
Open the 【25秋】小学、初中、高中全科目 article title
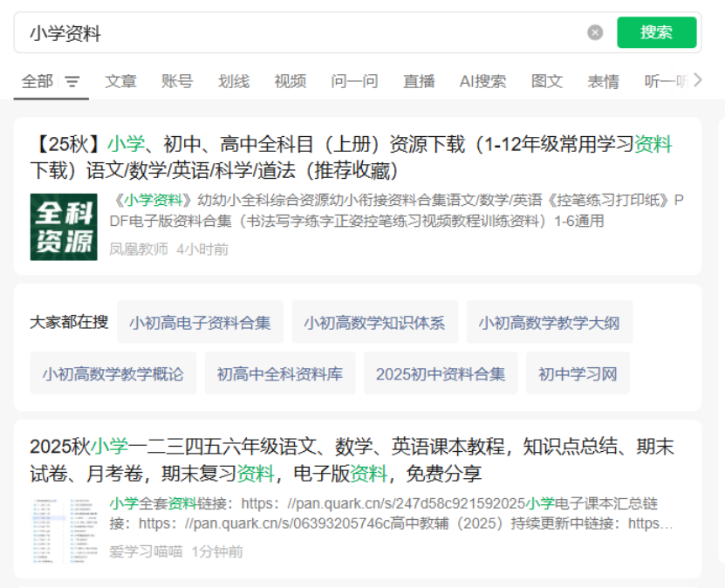[x=351, y=157]
